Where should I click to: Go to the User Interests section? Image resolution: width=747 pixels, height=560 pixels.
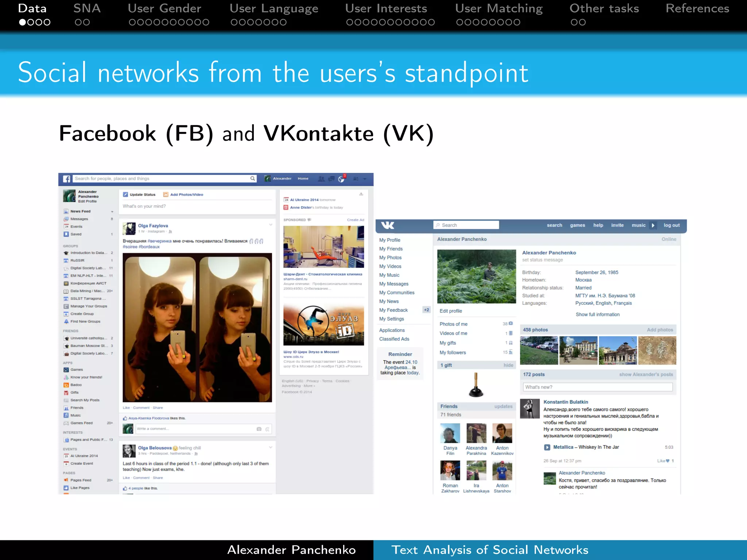point(386,8)
